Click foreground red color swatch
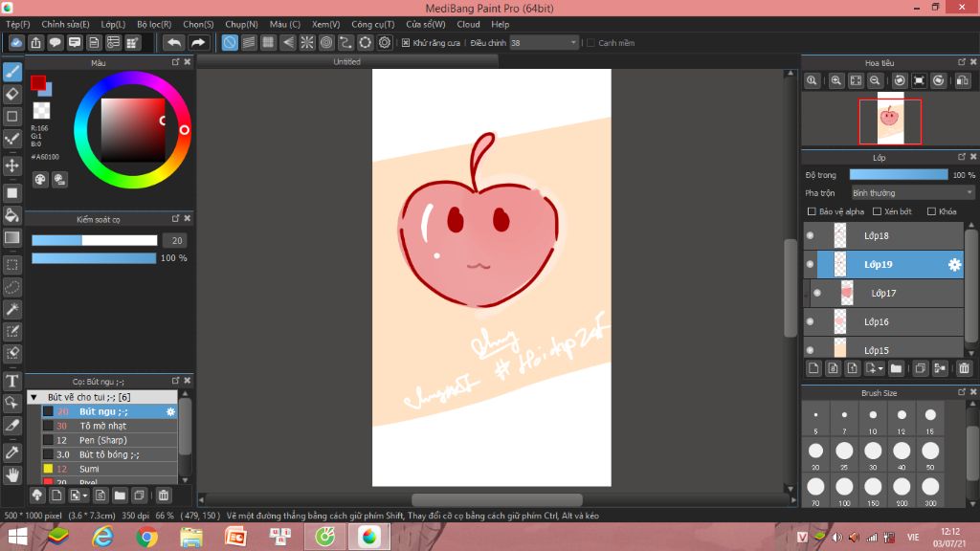The height and width of the screenshot is (551, 980). point(38,82)
